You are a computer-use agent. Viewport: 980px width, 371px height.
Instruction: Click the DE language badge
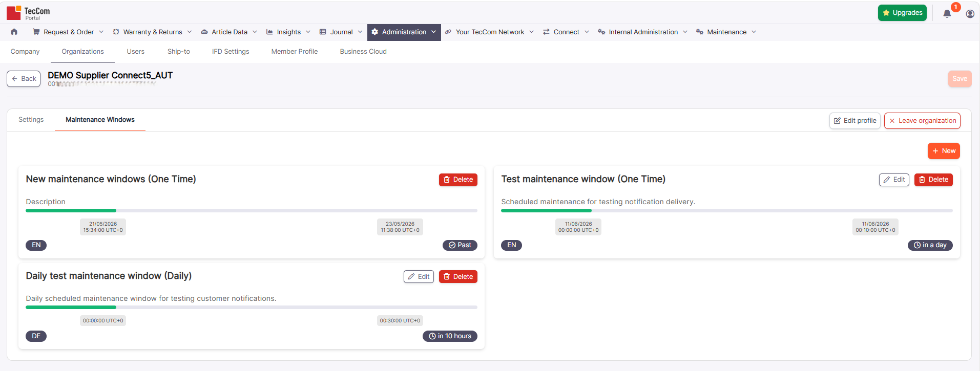(36, 336)
